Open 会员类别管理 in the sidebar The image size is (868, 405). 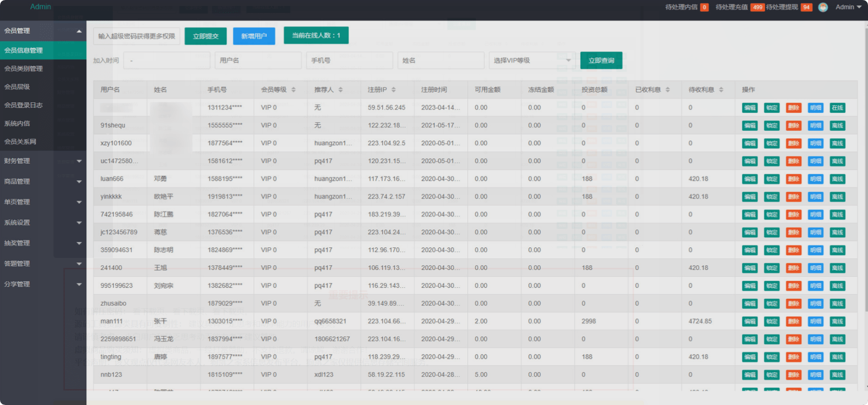click(x=43, y=68)
